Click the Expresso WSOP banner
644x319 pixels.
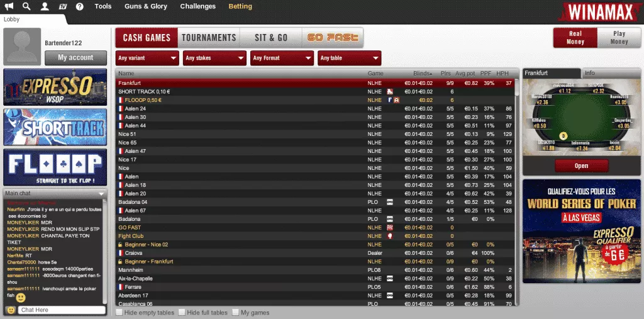pos(55,87)
